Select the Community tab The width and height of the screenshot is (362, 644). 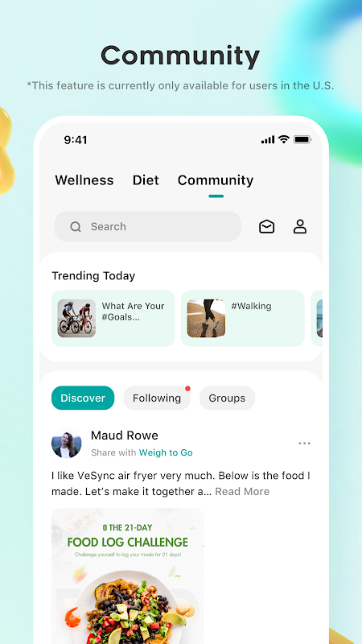point(216,180)
